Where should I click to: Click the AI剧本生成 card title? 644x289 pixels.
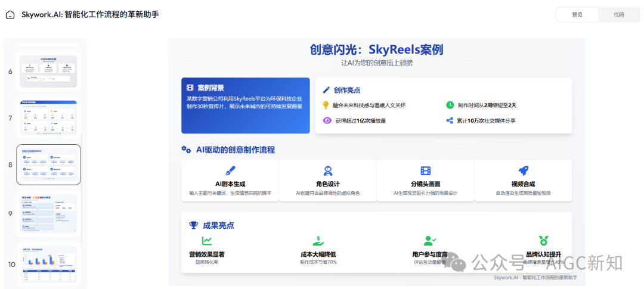[x=230, y=184]
